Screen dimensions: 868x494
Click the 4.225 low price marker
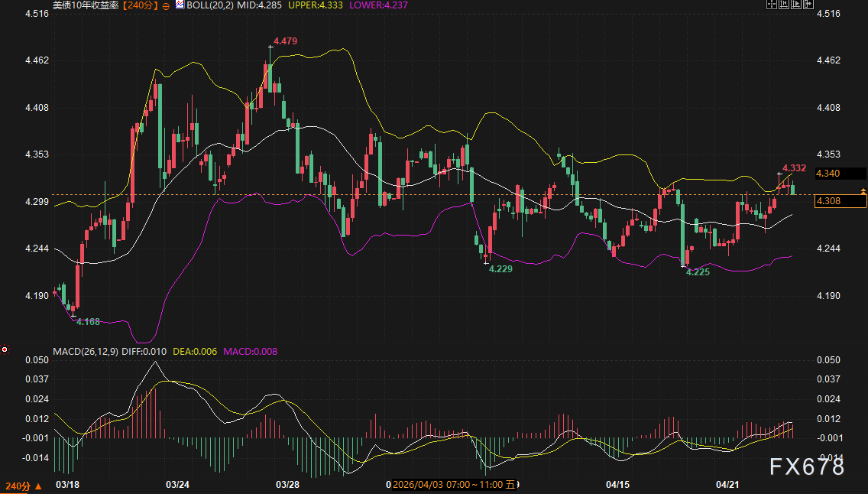click(x=698, y=271)
